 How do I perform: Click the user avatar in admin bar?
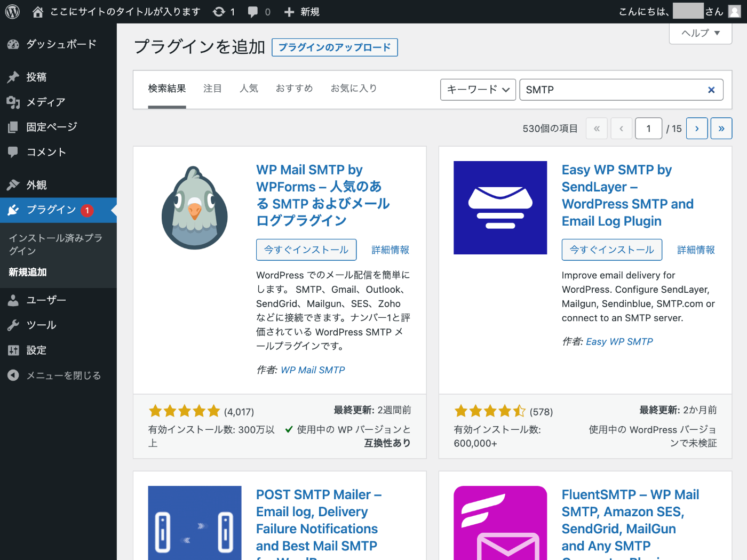pos(735,11)
